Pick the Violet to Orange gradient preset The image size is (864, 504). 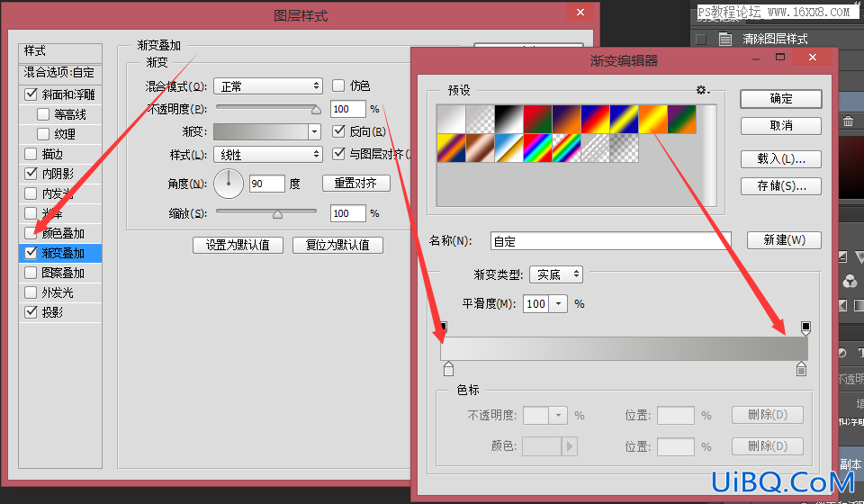pos(566,119)
